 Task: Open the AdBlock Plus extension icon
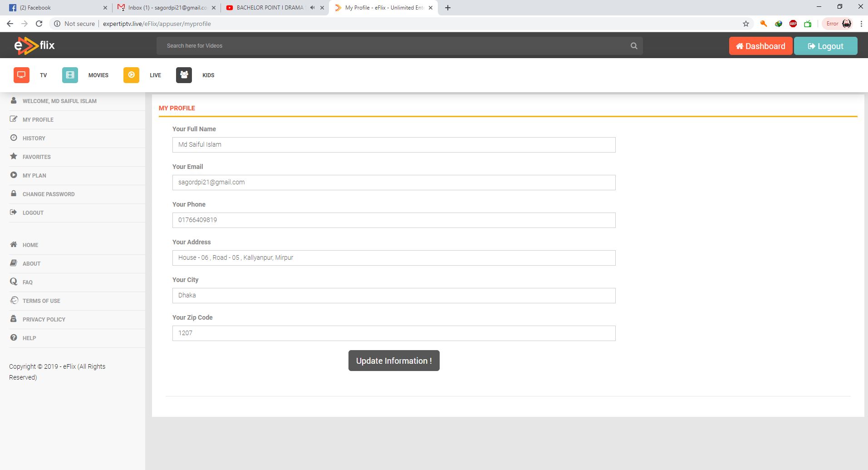[793, 24]
